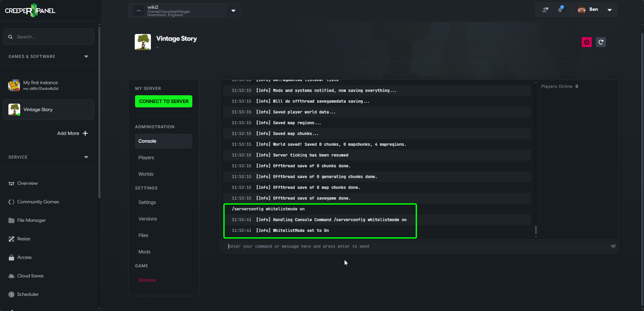This screenshot has height=311, width=644.
Task: Click the Overview grid icon
Action: pos(11,183)
